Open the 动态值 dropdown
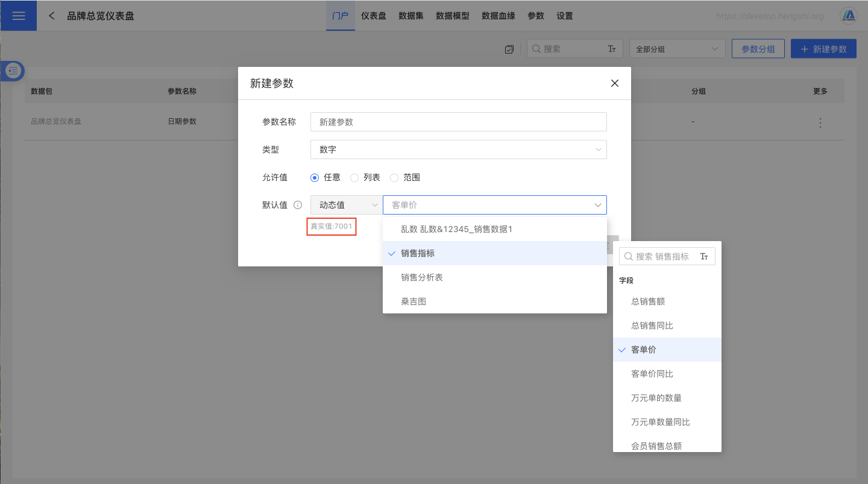 click(x=346, y=205)
